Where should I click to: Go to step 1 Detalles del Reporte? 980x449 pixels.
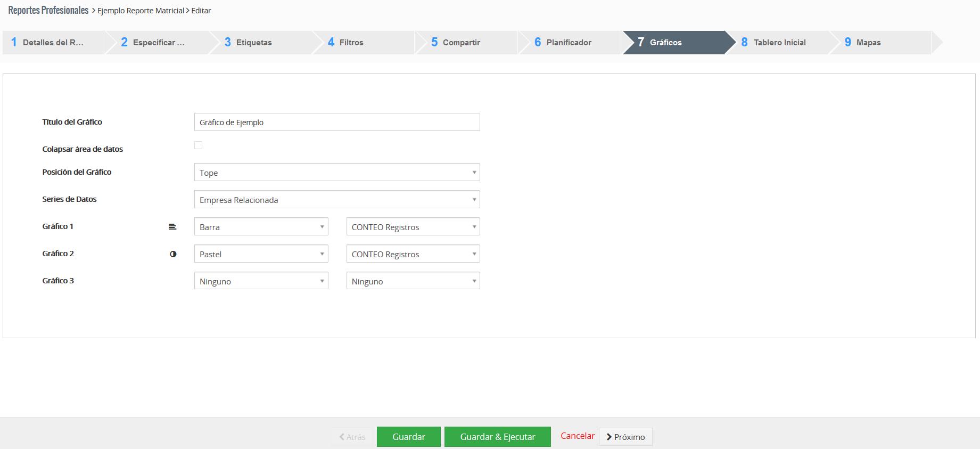[x=52, y=43]
